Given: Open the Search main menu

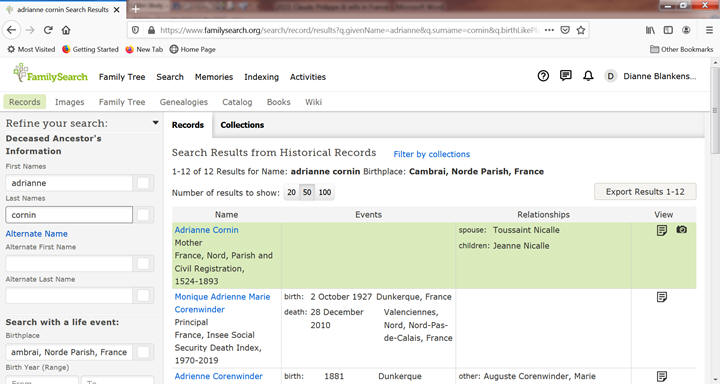Looking at the screenshot, I should tap(170, 77).
